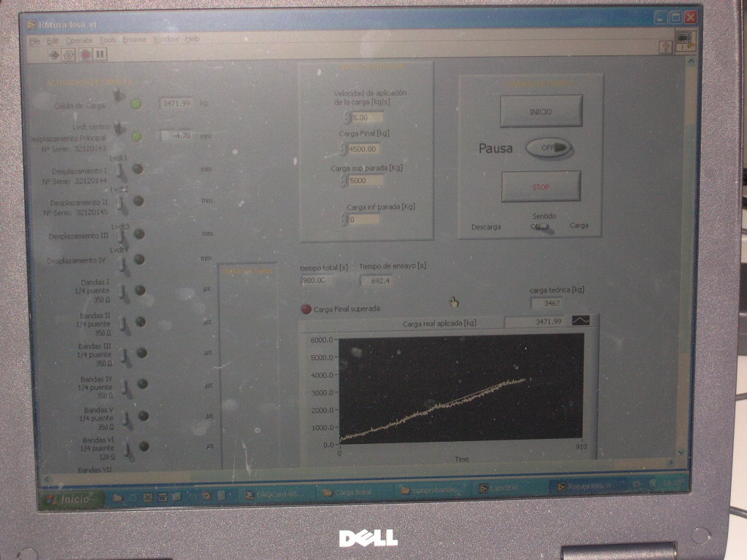Open the Windows Inicio start button
Viewport: 747px width, 560px height.
pos(71,499)
